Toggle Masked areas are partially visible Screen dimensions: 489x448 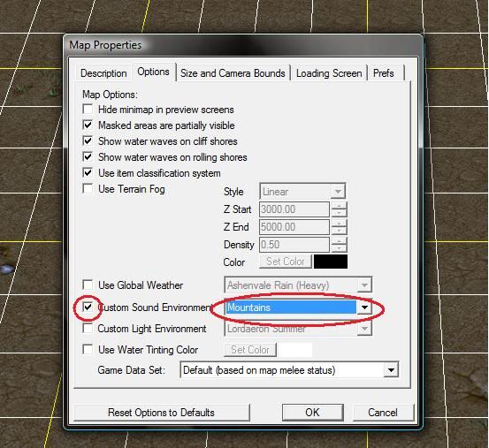pyautogui.click(x=88, y=125)
